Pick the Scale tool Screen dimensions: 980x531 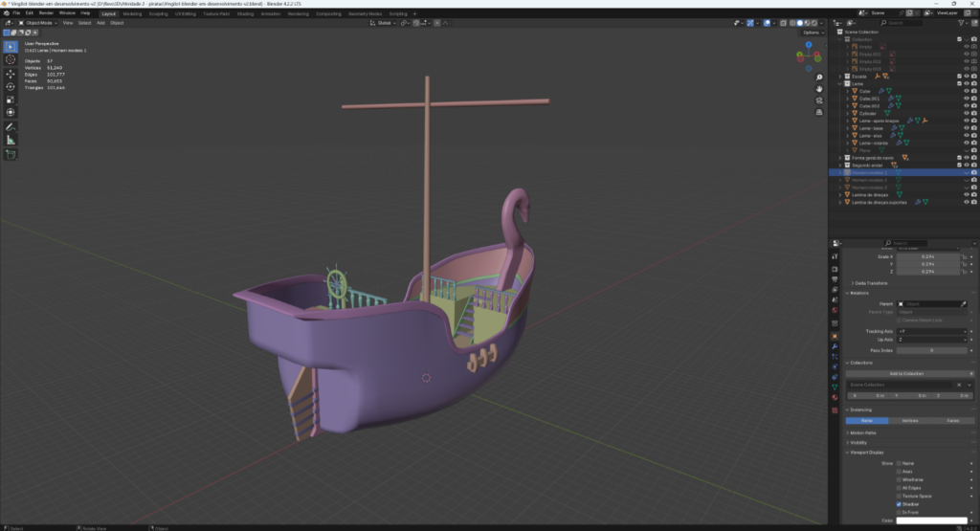click(11, 100)
